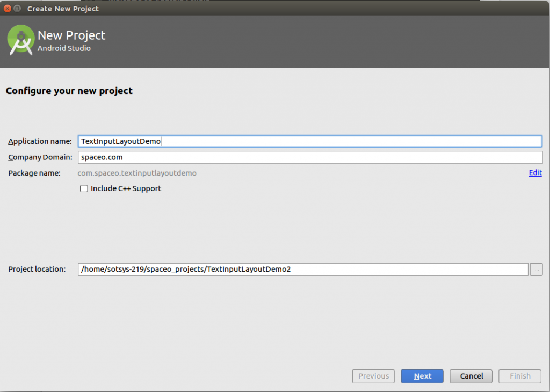This screenshot has width=550, height=392.
Task: Click the Application name label
Action: point(40,141)
